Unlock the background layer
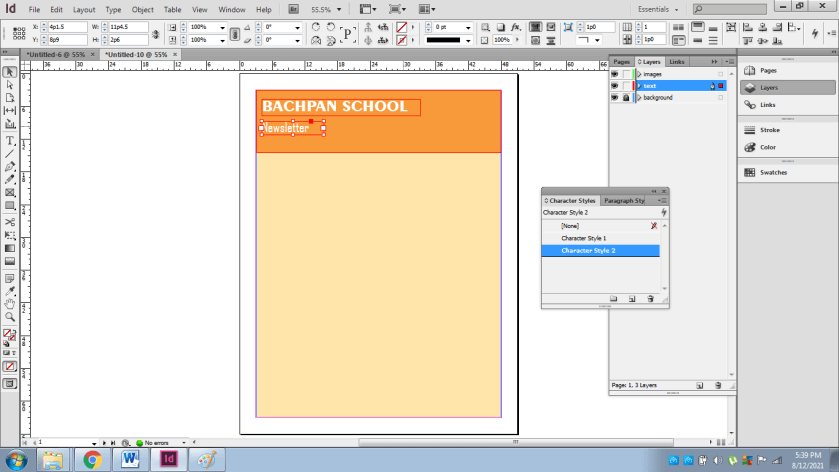 point(626,98)
